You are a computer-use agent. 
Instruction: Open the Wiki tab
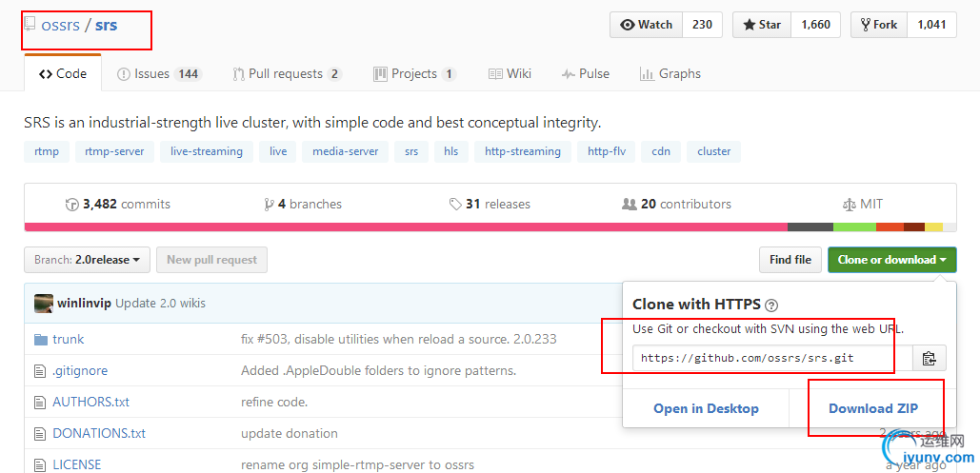pos(510,73)
